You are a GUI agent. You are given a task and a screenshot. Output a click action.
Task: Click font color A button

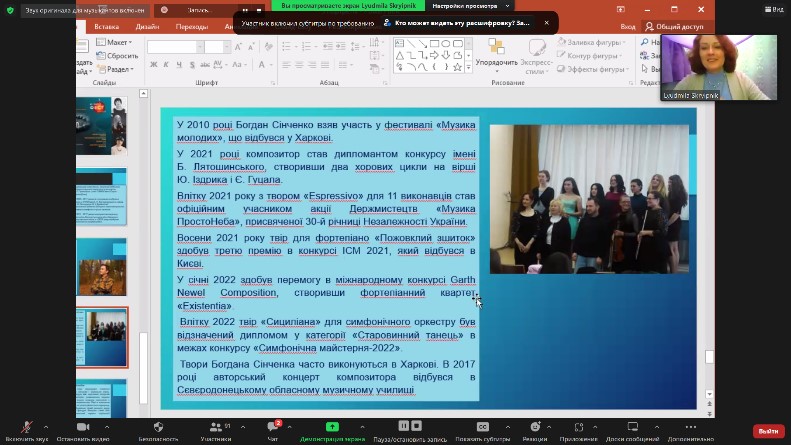click(262, 65)
